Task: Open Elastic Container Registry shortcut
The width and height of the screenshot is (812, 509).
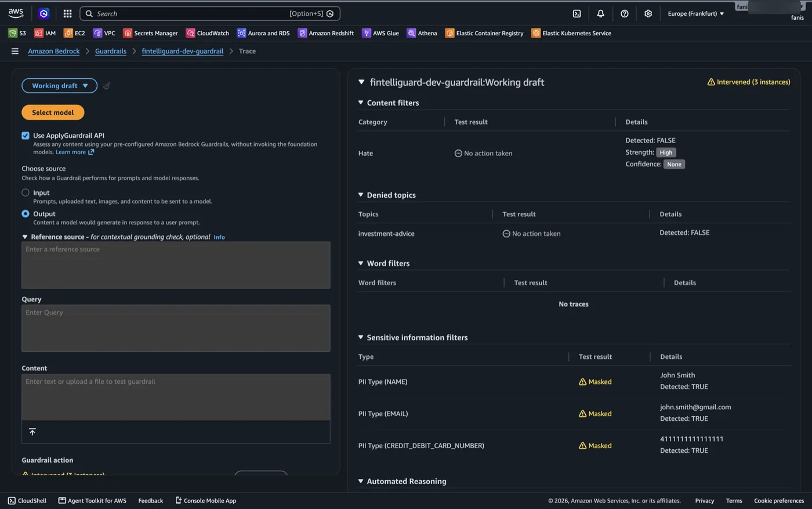Action: 484,33
